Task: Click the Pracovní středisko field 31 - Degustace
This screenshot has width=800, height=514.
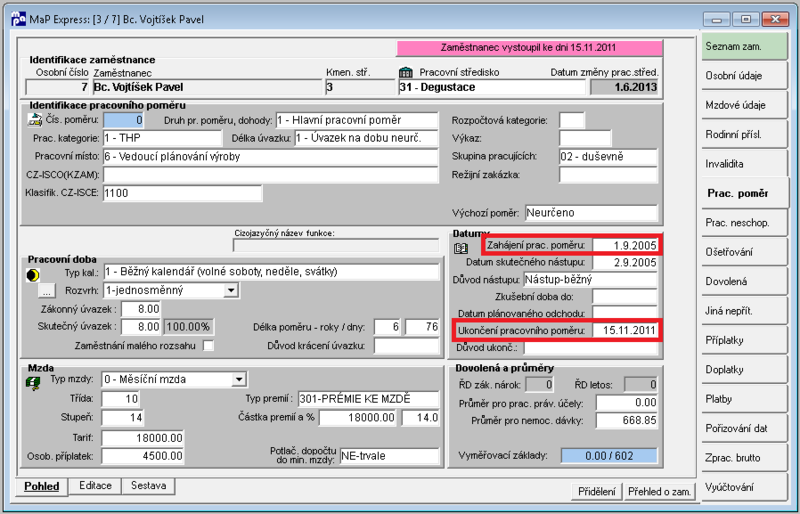Action: pos(492,87)
